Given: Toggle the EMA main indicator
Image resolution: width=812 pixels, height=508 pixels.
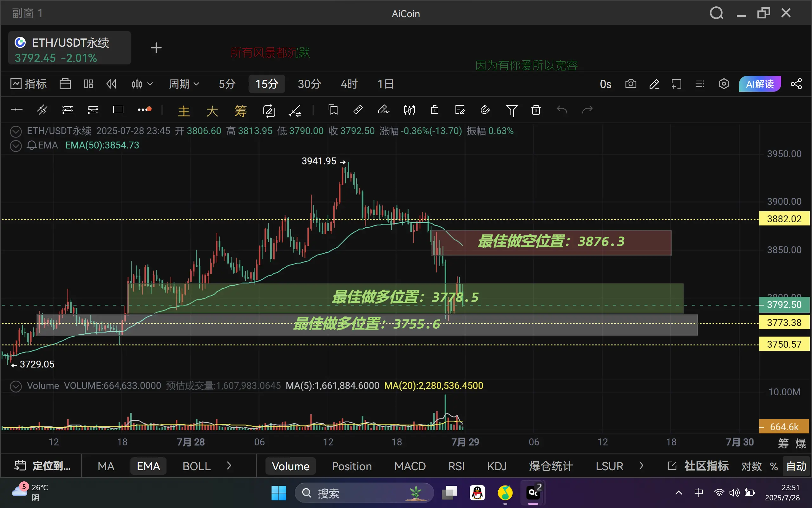Looking at the screenshot, I should coord(148,466).
